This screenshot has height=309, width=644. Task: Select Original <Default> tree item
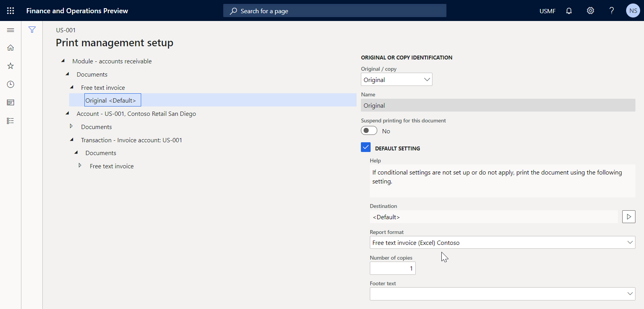[113, 100]
